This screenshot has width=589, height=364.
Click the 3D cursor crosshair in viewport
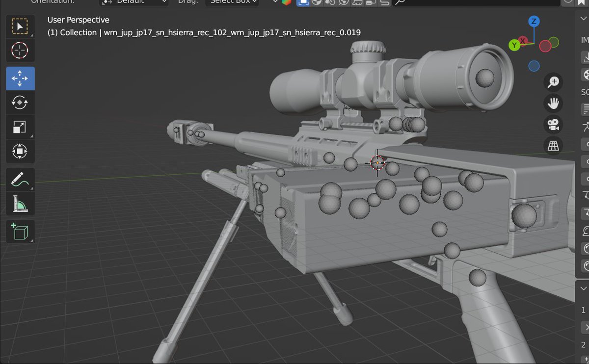[377, 162]
